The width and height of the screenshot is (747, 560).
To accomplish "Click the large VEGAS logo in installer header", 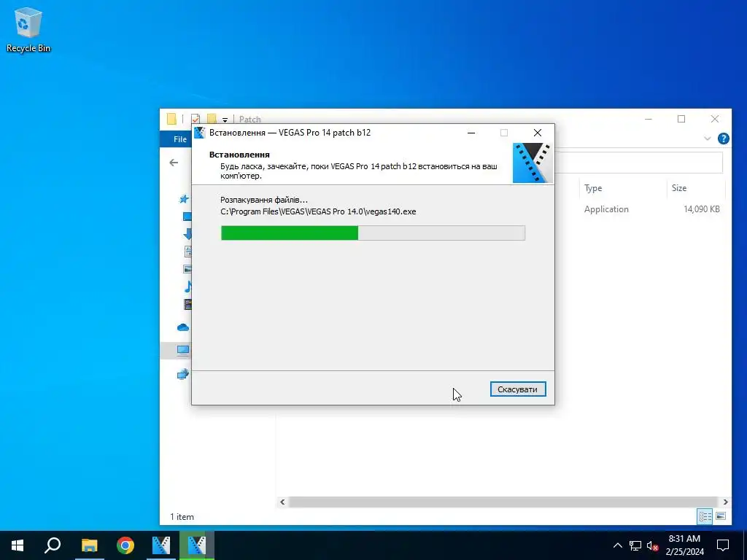I will tap(533, 163).
